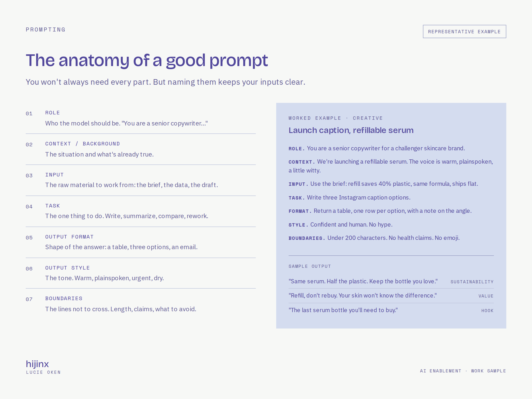
Task: Click the REPRESENTATIVE EXAMPLE badge
Action: pos(464,31)
